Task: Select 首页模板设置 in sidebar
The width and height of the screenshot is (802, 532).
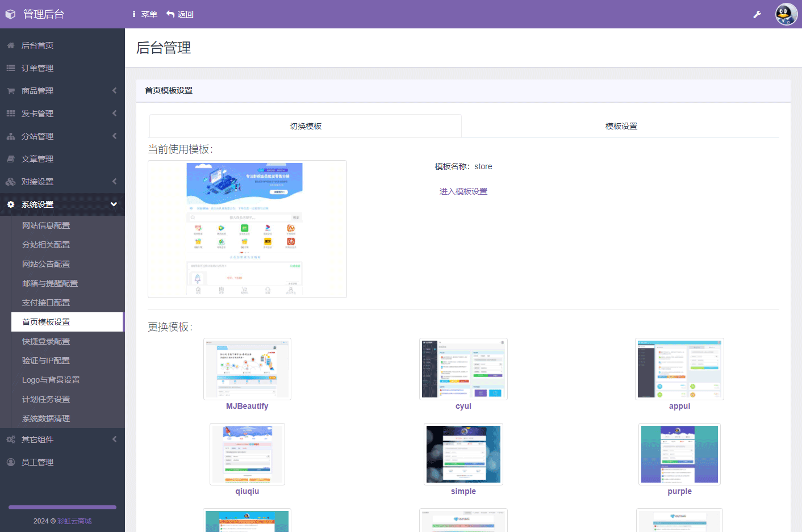Action: coord(67,322)
